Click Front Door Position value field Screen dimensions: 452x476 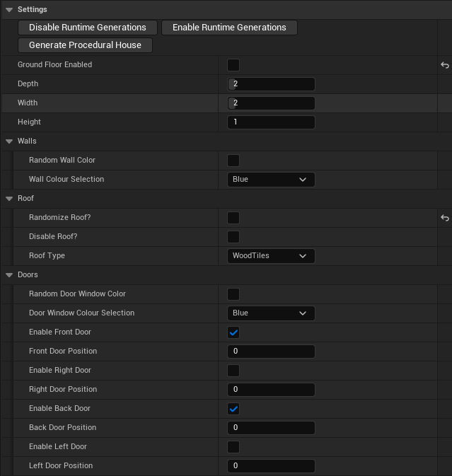click(x=271, y=352)
